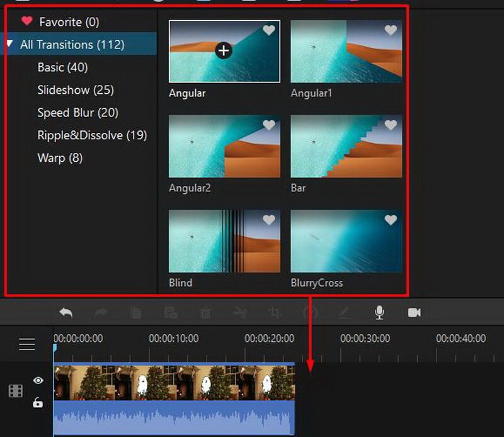Image resolution: width=504 pixels, height=437 pixels.
Task: Jump to 00:00:30:00 on timeline ruler
Action: pyautogui.click(x=365, y=338)
